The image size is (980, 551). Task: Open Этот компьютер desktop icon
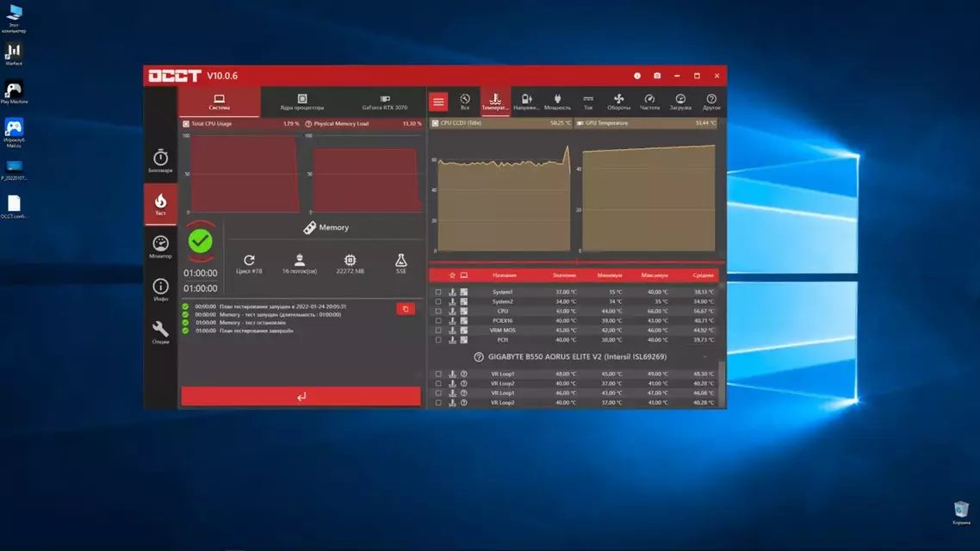[14, 18]
